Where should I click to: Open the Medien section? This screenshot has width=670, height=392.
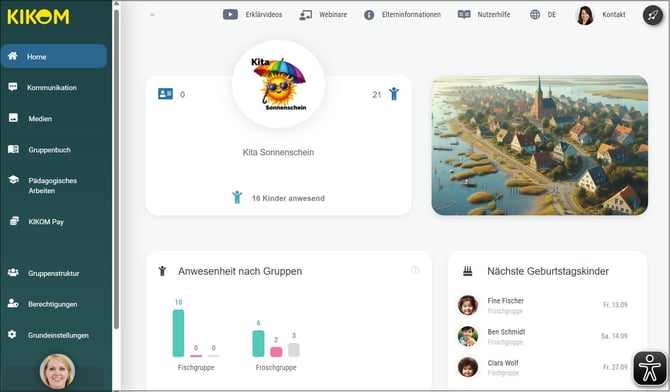tap(40, 119)
